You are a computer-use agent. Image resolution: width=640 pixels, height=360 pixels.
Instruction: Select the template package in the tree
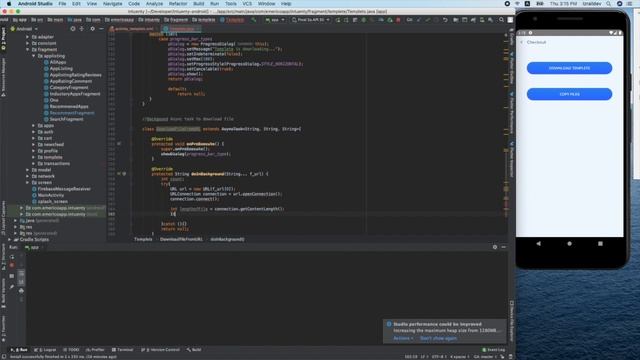click(53, 157)
